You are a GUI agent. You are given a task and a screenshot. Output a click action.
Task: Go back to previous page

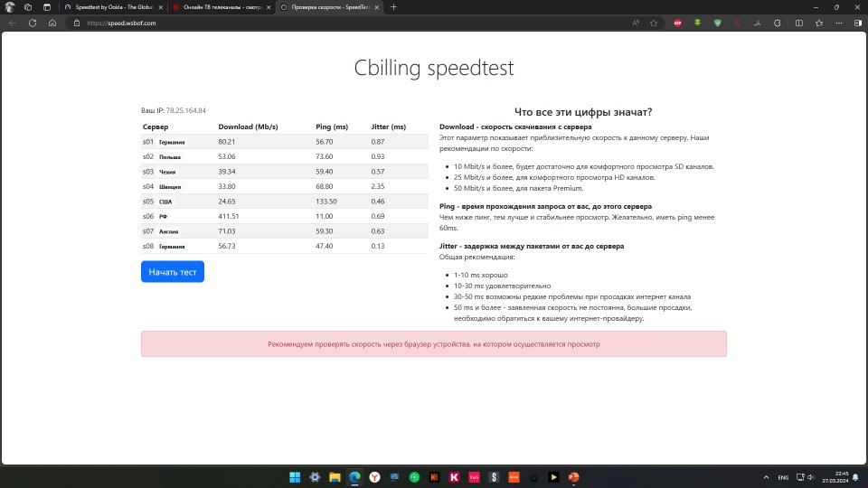(x=12, y=23)
